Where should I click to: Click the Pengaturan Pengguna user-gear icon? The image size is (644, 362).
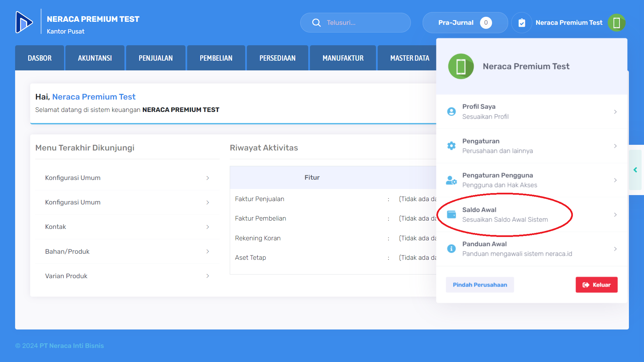(451, 180)
